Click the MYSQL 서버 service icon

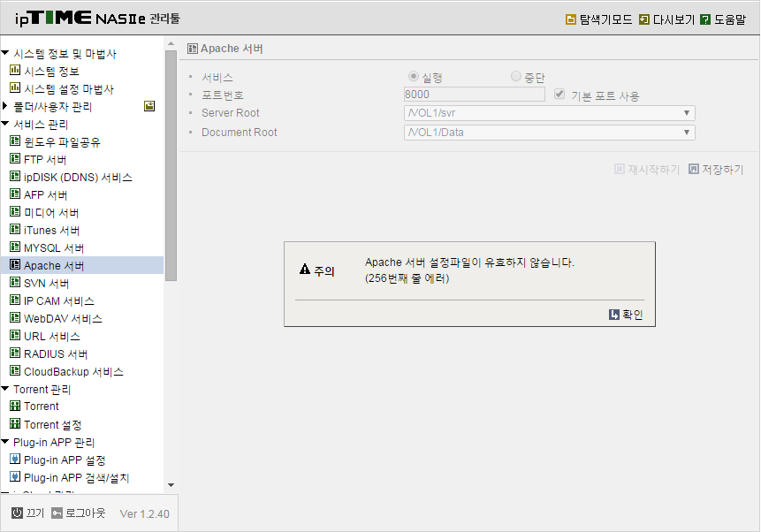15,247
